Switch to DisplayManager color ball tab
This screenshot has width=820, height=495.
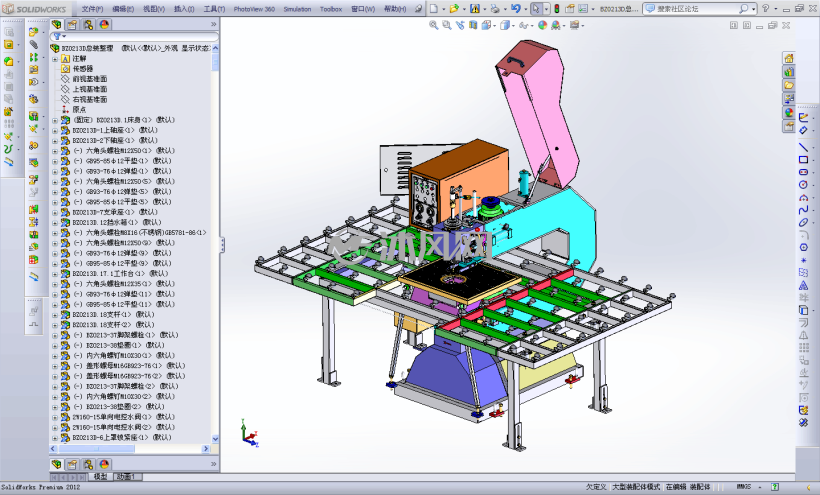(x=104, y=25)
